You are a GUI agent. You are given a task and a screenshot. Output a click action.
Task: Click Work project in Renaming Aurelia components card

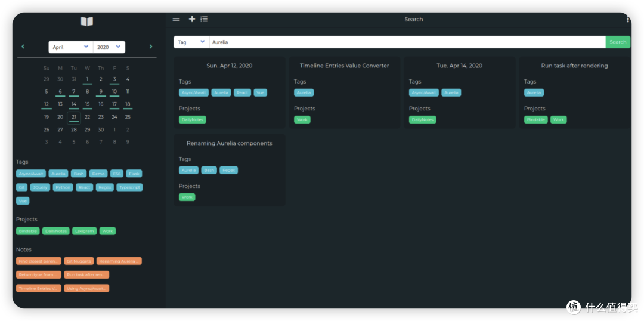click(187, 197)
